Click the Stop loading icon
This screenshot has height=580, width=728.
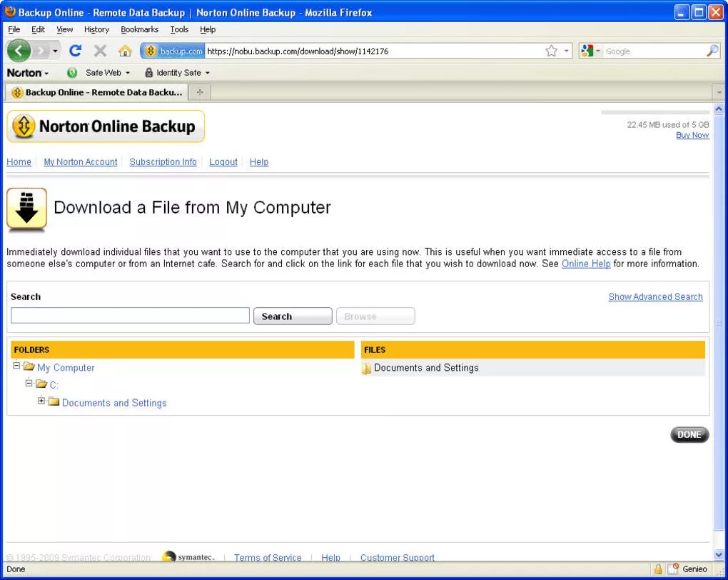coord(99,50)
